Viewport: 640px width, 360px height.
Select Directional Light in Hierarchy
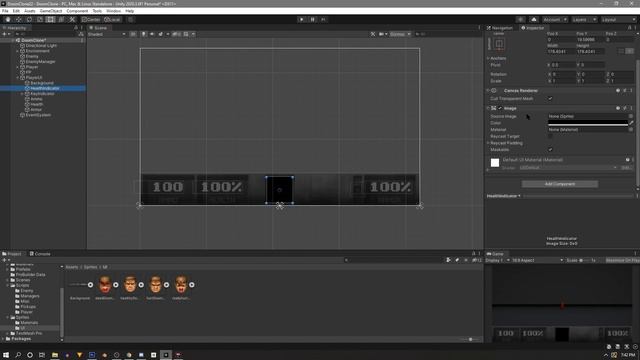[41, 46]
